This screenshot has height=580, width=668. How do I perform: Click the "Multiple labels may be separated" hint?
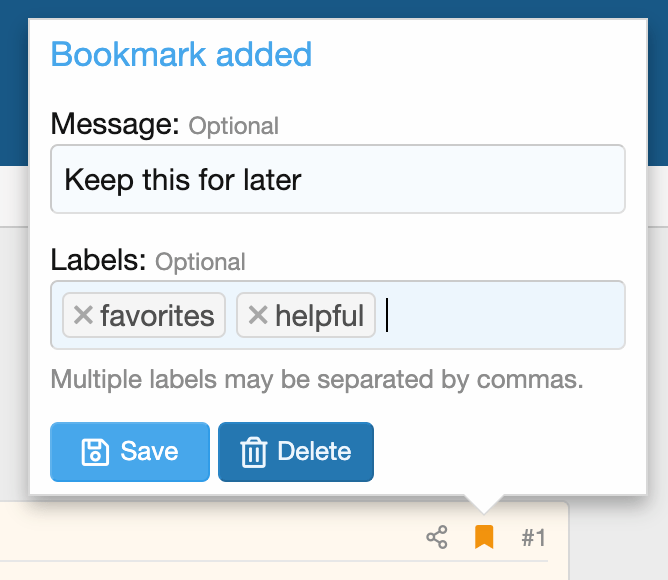[316, 380]
